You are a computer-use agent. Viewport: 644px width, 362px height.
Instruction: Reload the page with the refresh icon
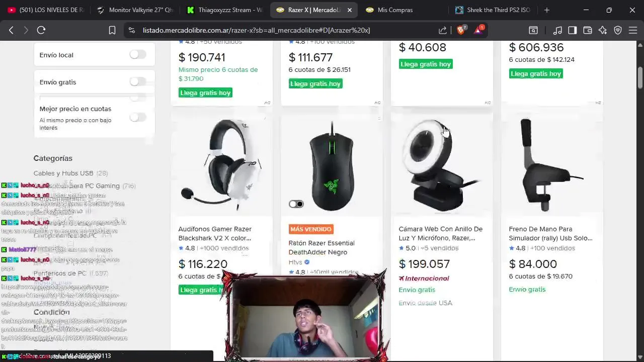point(41,30)
